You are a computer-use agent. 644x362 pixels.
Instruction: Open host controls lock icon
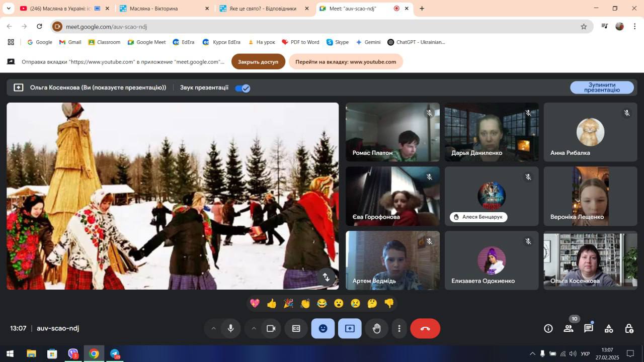coord(629,328)
